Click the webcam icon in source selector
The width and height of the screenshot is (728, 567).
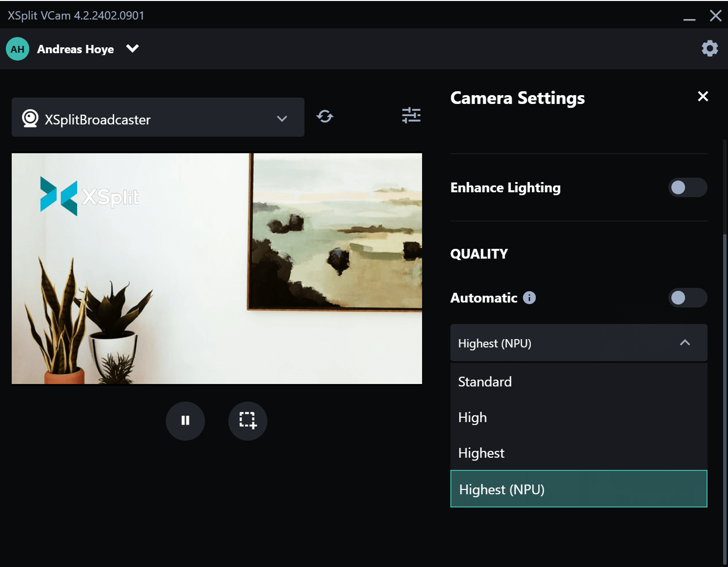coord(30,118)
